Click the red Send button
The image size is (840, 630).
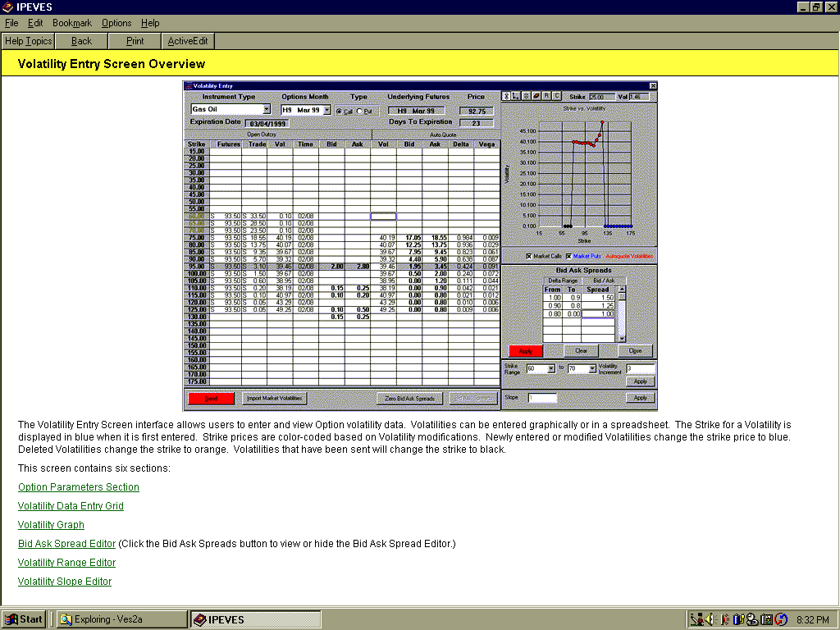pos(211,399)
